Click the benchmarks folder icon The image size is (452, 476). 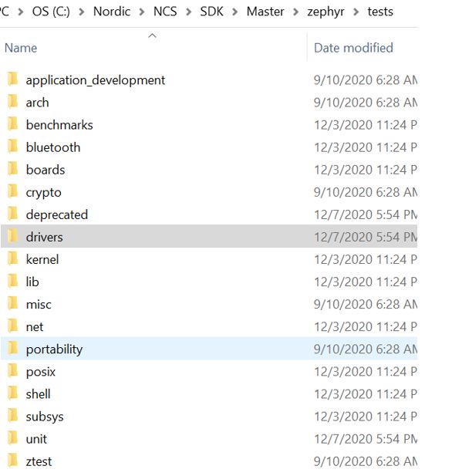pos(13,124)
